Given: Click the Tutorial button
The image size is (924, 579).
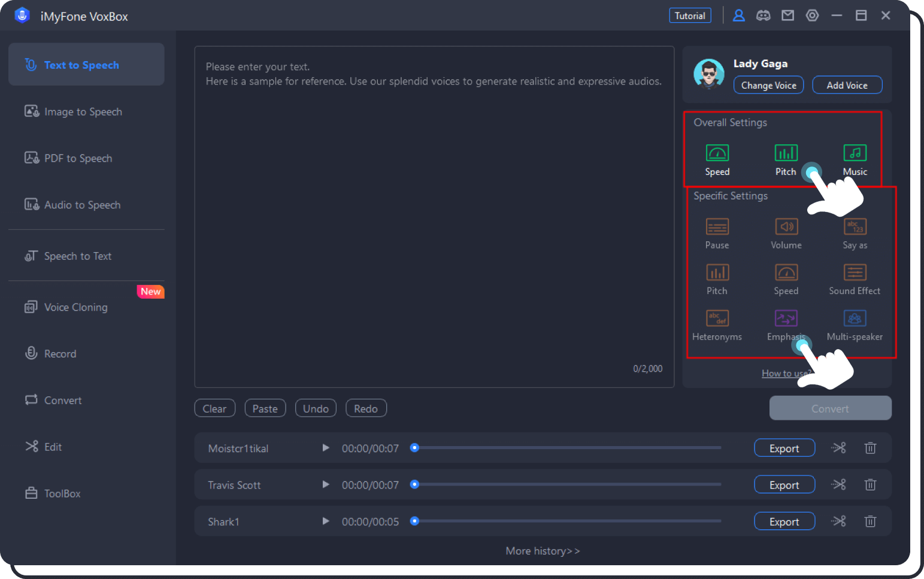Looking at the screenshot, I should click(x=690, y=16).
